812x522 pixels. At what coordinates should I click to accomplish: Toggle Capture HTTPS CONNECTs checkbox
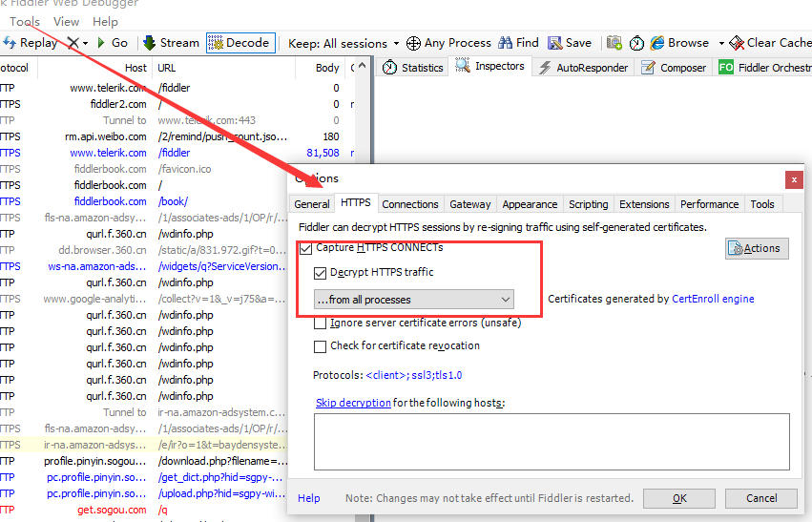305,248
